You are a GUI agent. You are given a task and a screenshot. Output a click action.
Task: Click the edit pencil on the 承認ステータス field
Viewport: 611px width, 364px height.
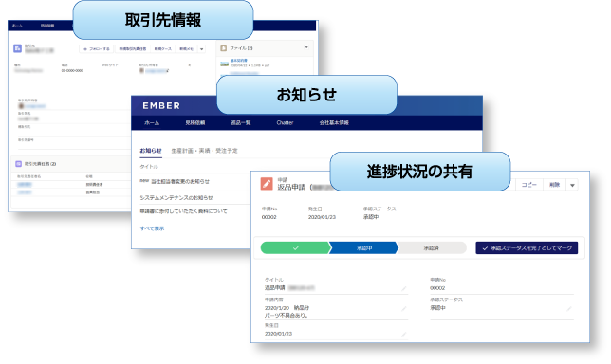(569, 309)
